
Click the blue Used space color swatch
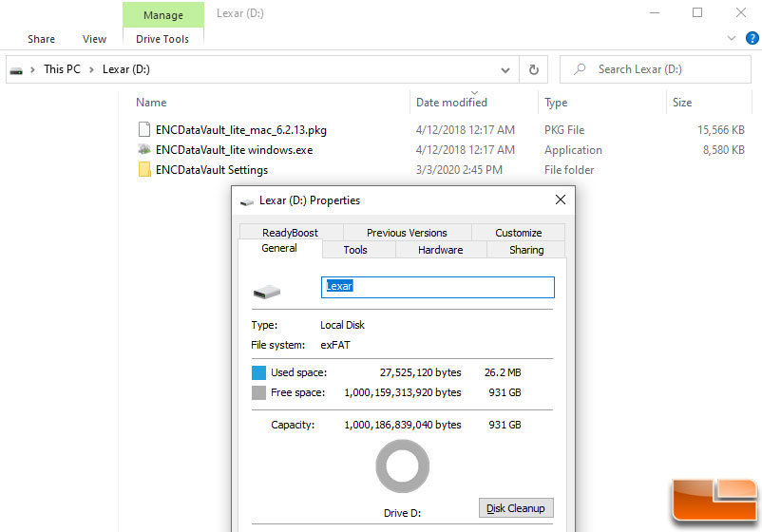coord(258,372)
